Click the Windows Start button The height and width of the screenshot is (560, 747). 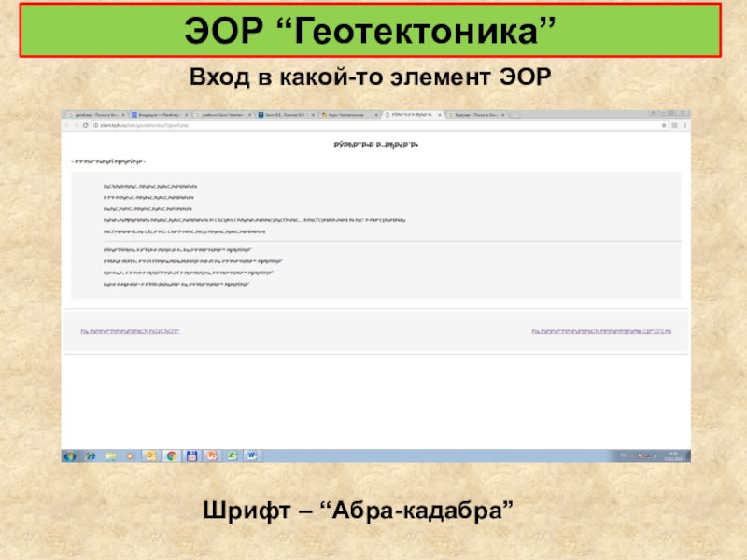click(x=69, y=456)
